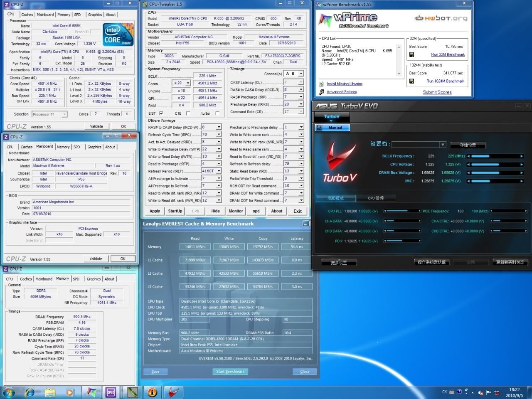Open the CPU-Z taskbar icon
Screen dimensions: 532x399
(x=111, y=392)
